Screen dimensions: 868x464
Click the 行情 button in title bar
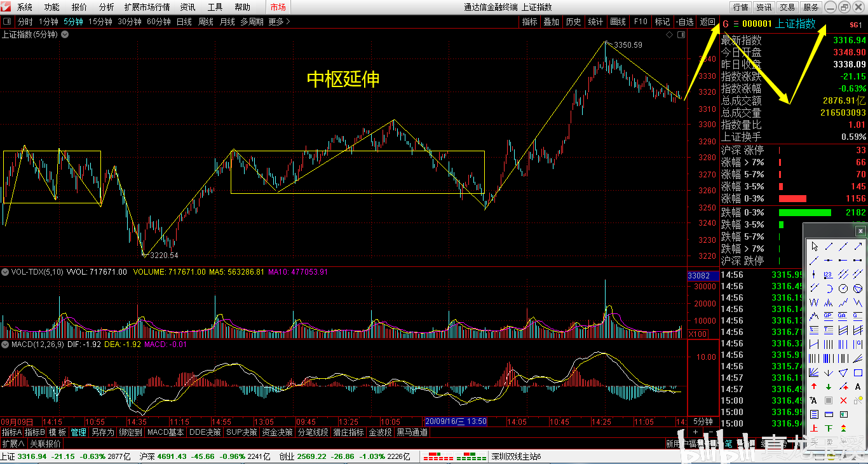click(740, 7)
